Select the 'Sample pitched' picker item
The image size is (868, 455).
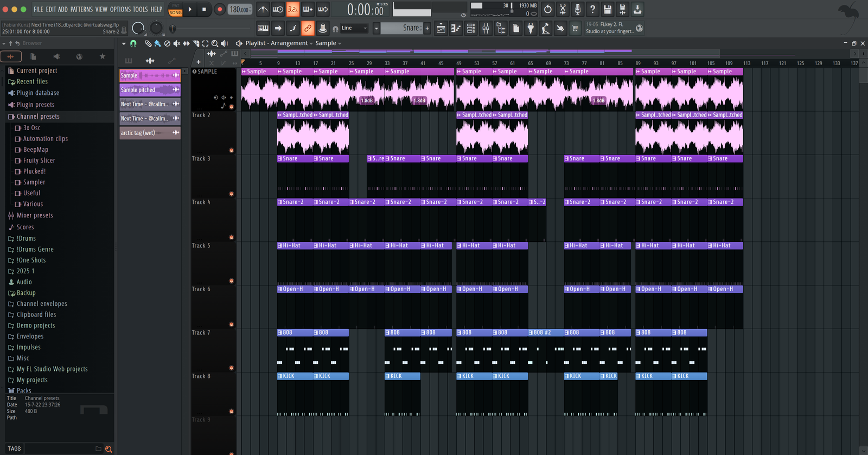[x=150, y=90]
